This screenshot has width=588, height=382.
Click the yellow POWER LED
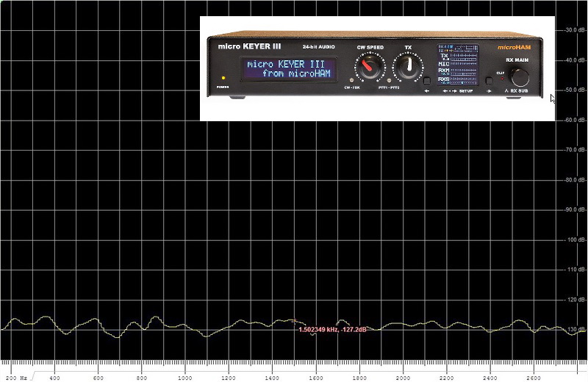tap(223, 78)
